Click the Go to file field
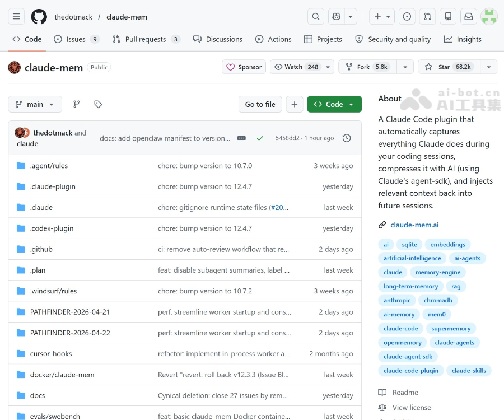This screenshot has height=420, width=504. [x=260, y=104]
